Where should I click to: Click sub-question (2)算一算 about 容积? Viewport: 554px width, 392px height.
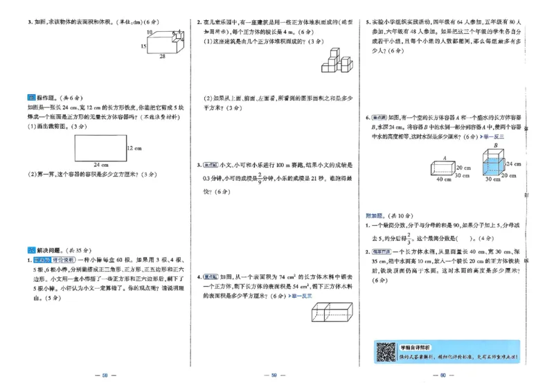pos(92,175)
